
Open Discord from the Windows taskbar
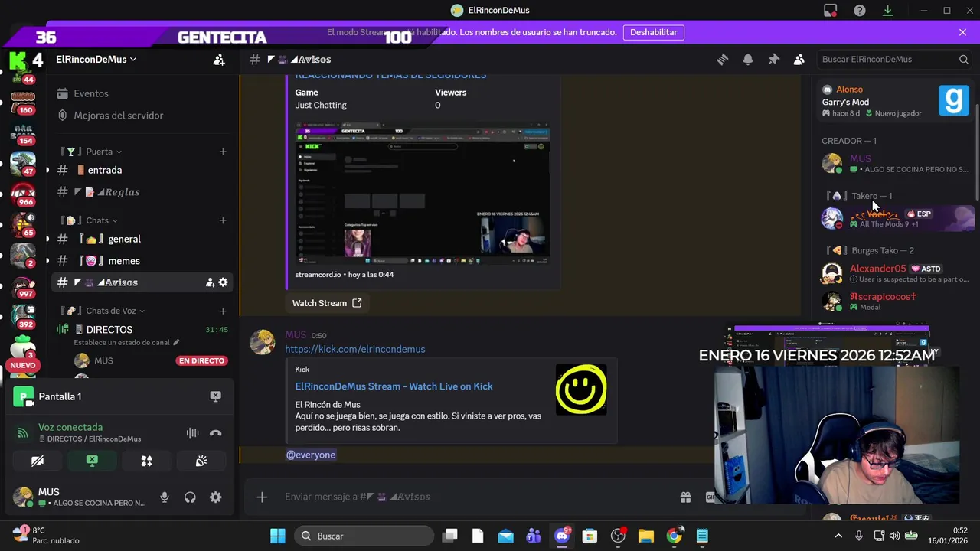(x=562, y=536)
